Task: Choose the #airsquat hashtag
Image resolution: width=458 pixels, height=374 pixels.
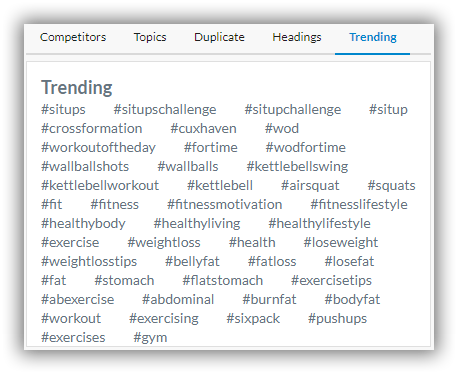Action: click(x=310, y=186)
